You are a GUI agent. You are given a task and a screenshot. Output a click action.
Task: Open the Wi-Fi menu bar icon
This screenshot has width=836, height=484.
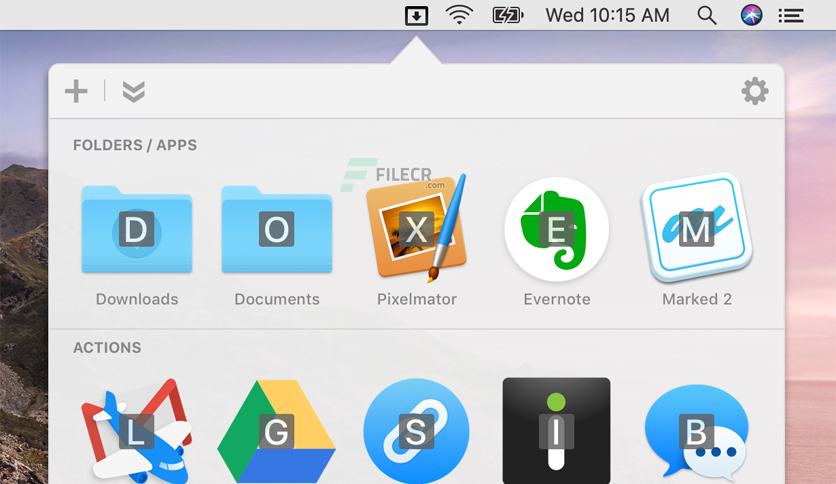point(459,15)
